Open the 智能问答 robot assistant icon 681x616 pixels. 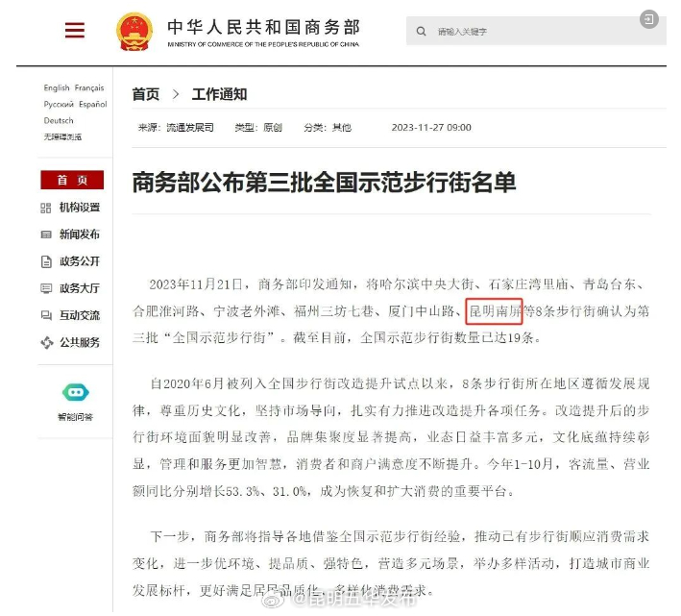pyautogui.click(x=76, y=393)
